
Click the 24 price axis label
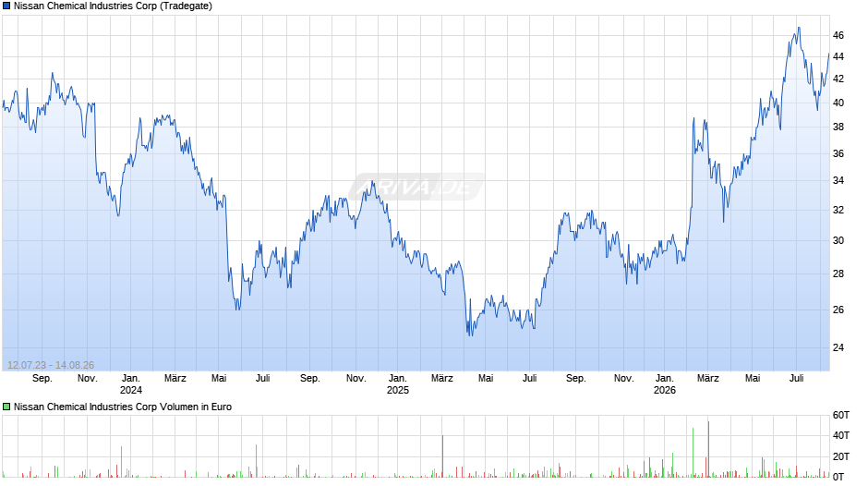(x=838, y=347)
